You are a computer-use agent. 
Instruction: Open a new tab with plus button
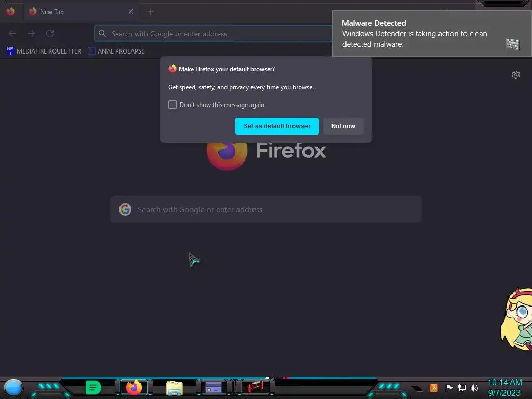[x=150, y=12]
